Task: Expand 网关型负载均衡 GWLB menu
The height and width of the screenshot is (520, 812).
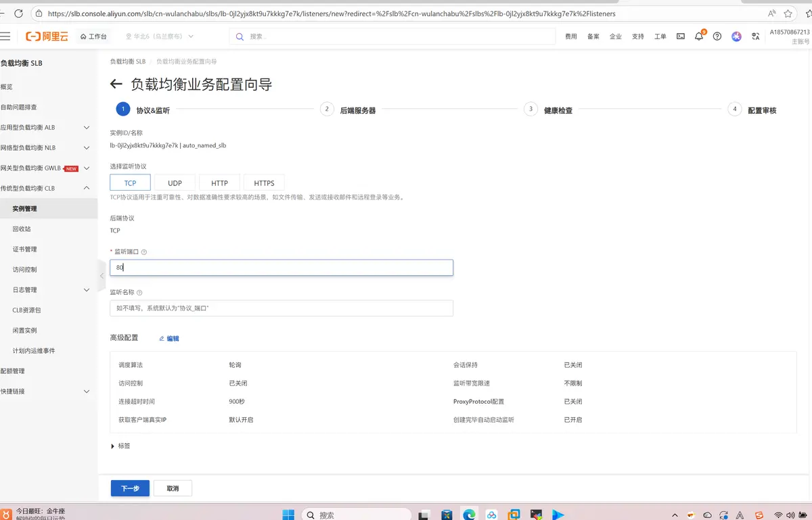Action: pyautogui.click(x=87, y=168)
